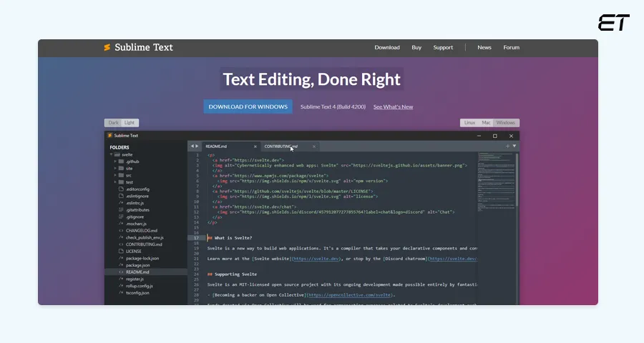Expand the test folder arrow
The height and width of the screenshot is (343, 644).
click(x=115, y=182)
